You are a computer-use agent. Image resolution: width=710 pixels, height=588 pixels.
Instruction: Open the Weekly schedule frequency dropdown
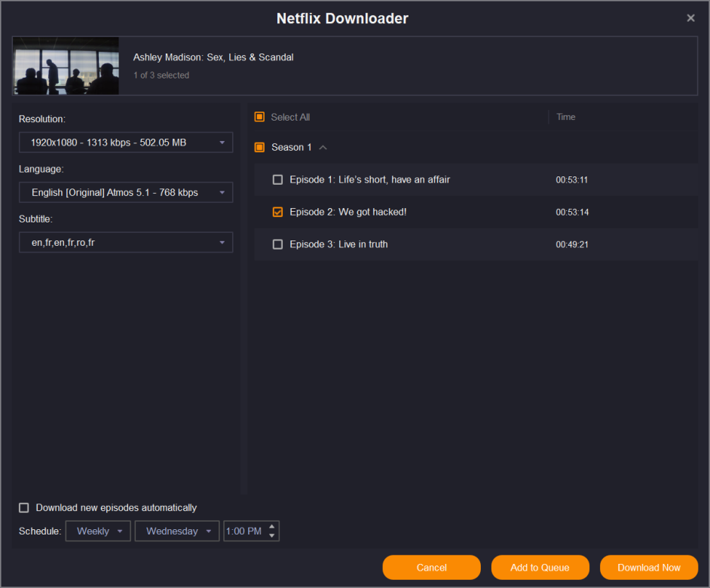coord(98,531)
